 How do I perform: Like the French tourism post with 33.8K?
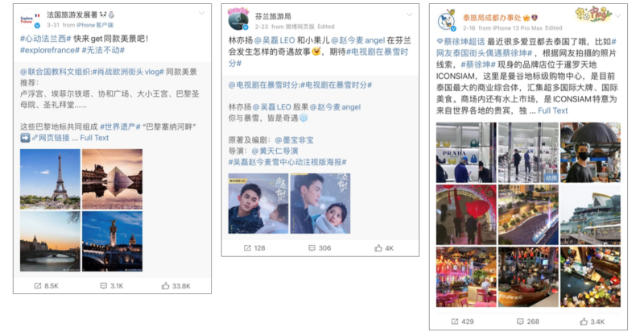(166, 285)
